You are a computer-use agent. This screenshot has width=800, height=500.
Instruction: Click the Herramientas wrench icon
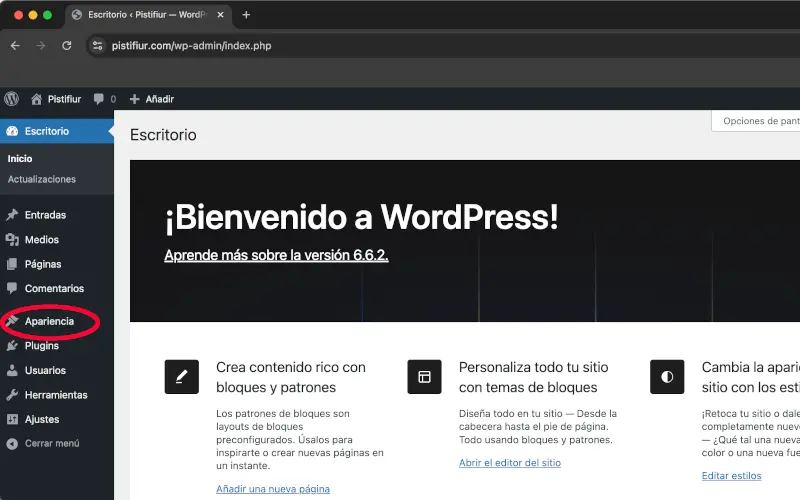tap(12, 394)
